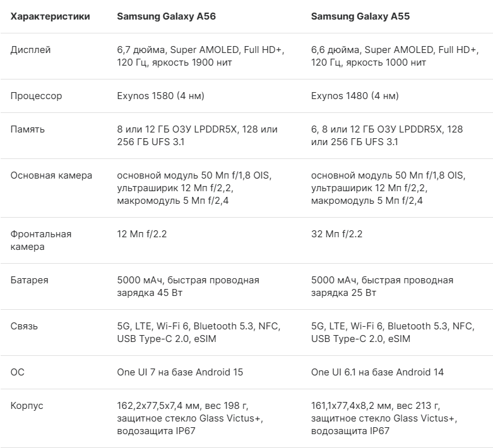The height and width of the screenshot is (448, 493).
Task: Click the 32 Мп f/2.2 front camera cell
Action: point(336,234)
